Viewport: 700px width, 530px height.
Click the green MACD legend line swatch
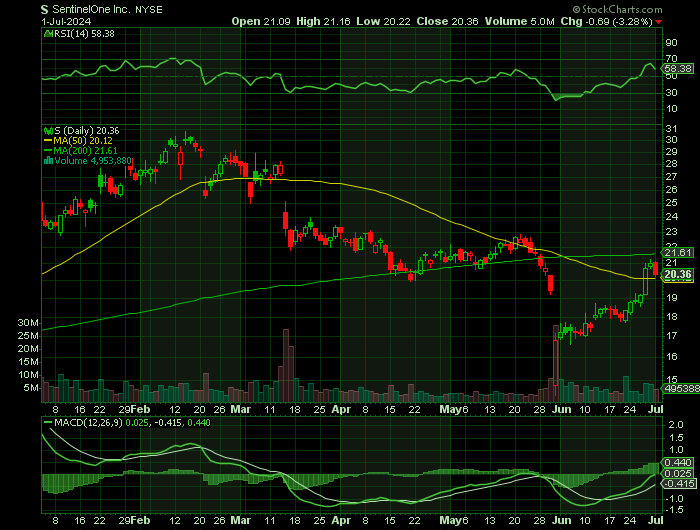(48, 422)
